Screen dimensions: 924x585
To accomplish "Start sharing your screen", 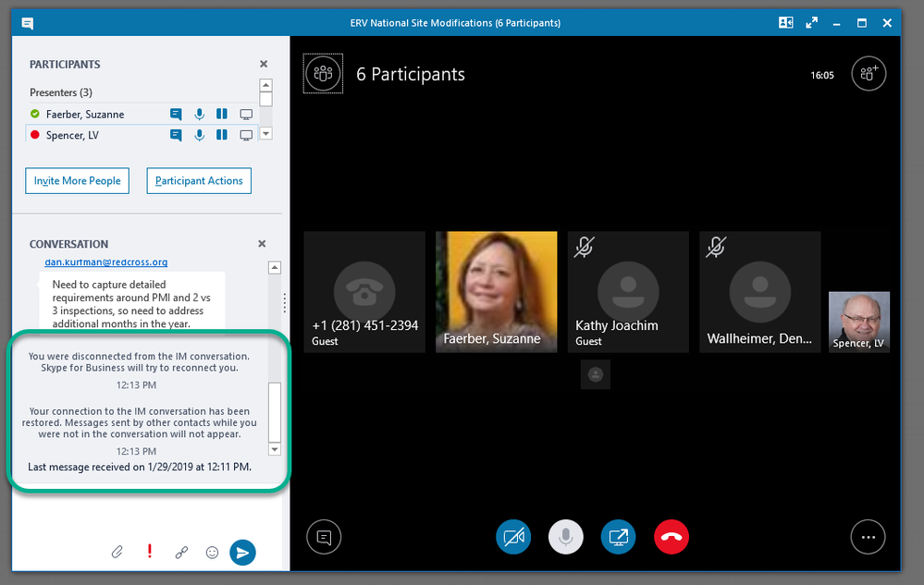I will pos(618,537).
